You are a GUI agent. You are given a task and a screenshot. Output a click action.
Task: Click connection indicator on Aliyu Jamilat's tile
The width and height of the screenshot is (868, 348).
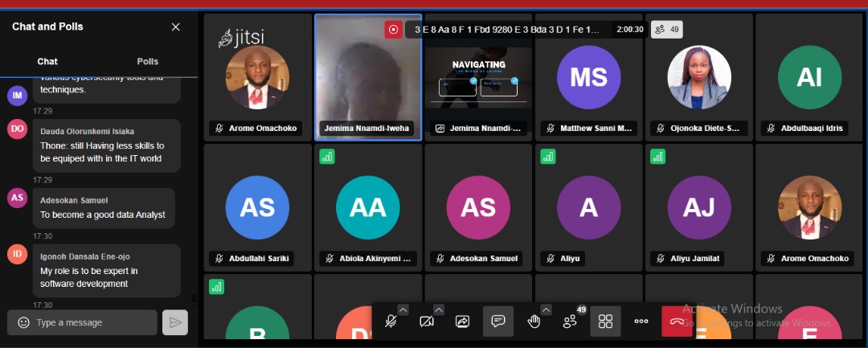point(657,157)
